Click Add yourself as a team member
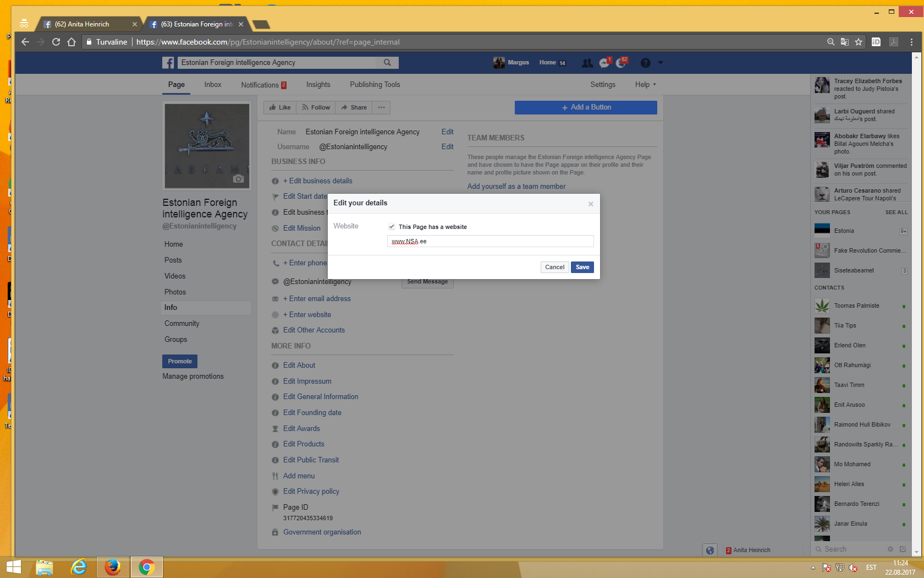This screenshot has height=578, width=924. [516, 186]
